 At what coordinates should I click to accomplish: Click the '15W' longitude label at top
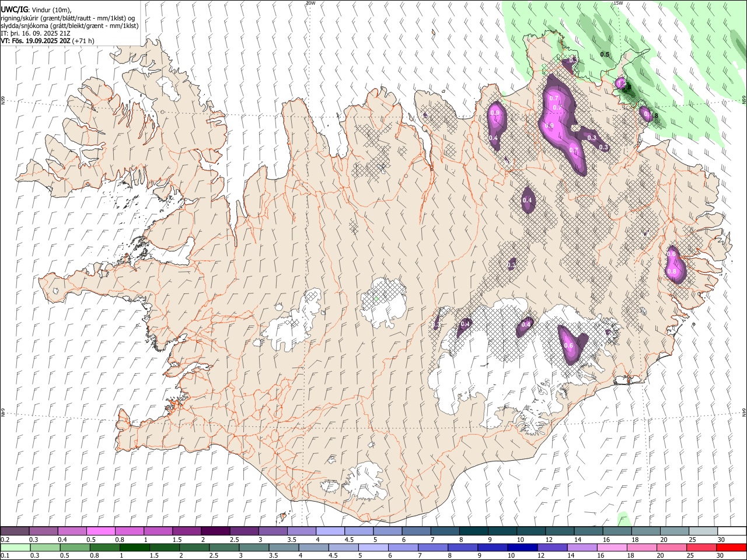[617, 3]
